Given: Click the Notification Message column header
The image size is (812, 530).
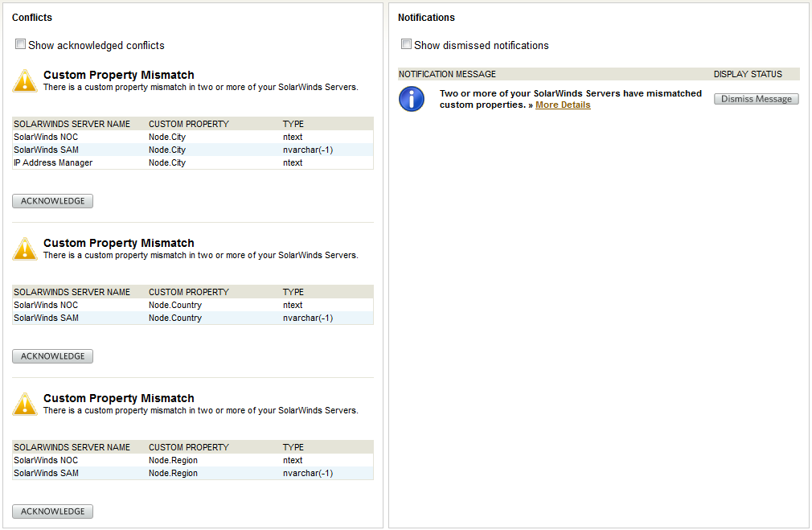Looking at the screenshot, I should coord(447,74).
